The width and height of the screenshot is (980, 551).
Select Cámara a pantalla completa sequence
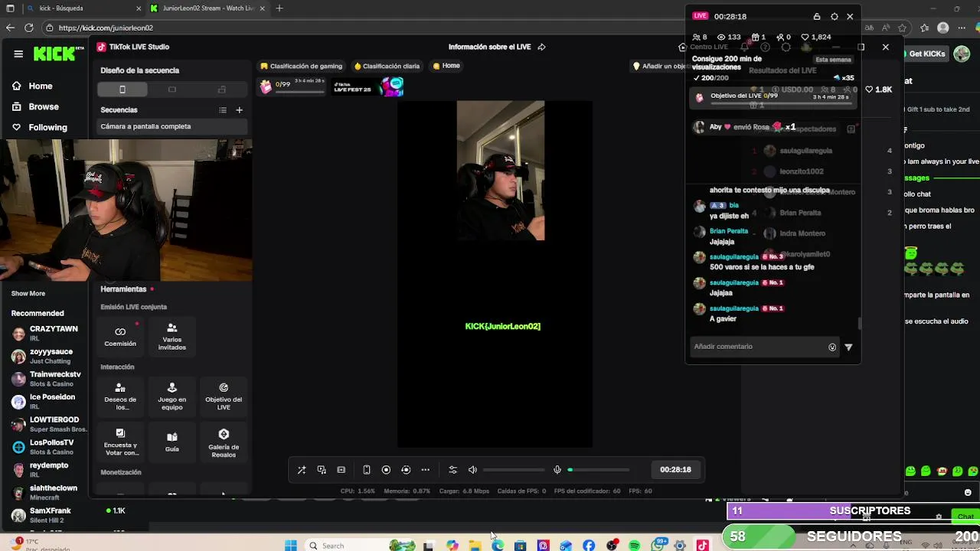click(x=172, y=126)
